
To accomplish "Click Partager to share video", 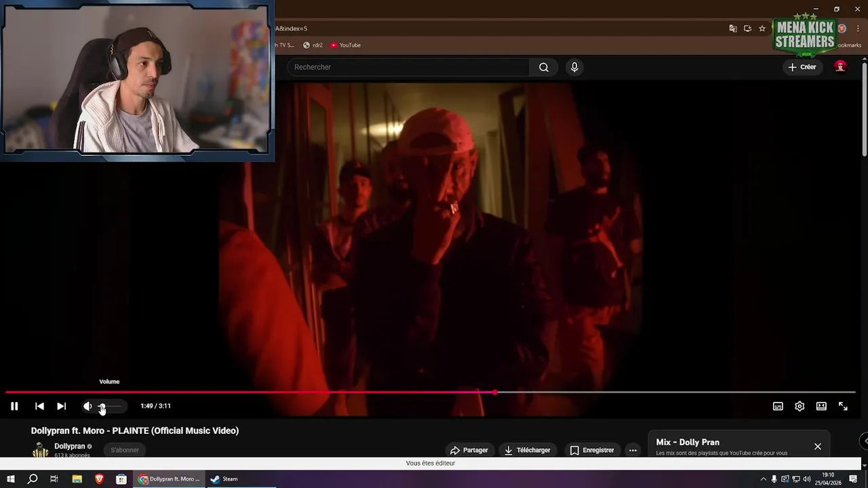I will pos(469,450).
